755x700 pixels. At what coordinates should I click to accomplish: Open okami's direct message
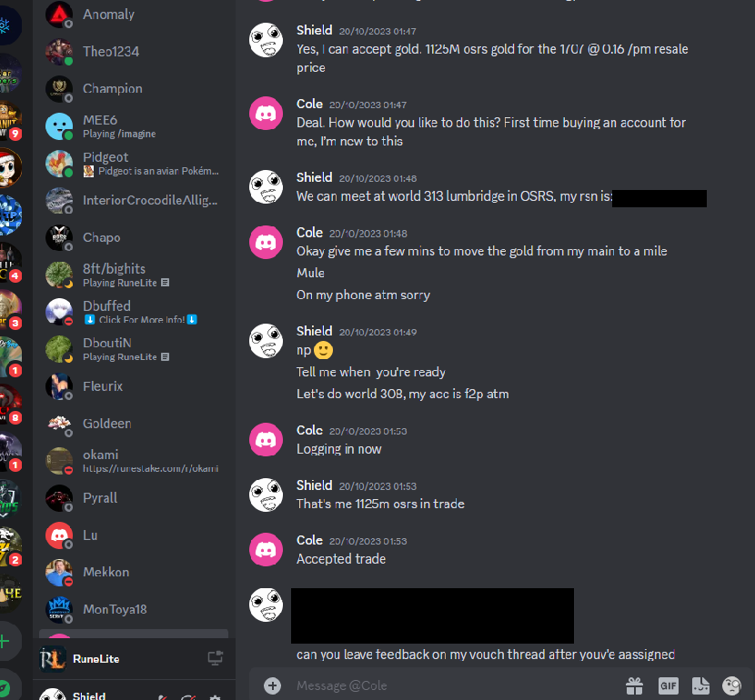[134, 460]
